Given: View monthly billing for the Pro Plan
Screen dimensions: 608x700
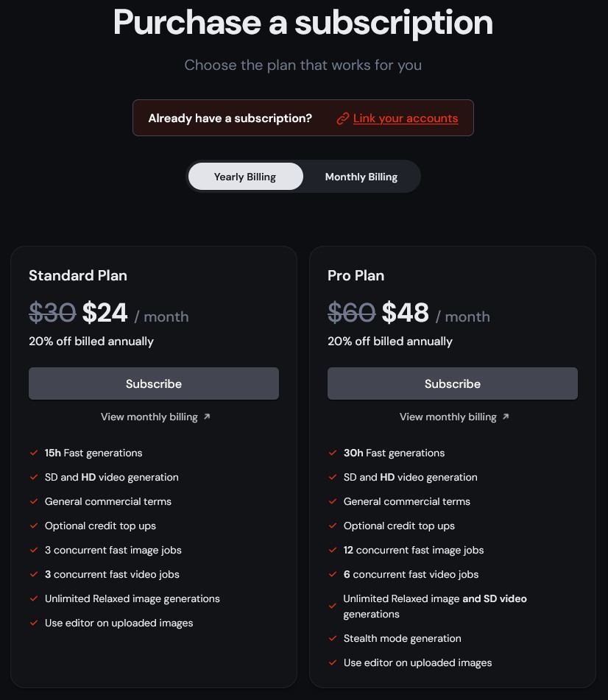Looking at the screenshot, I should 448,417.
